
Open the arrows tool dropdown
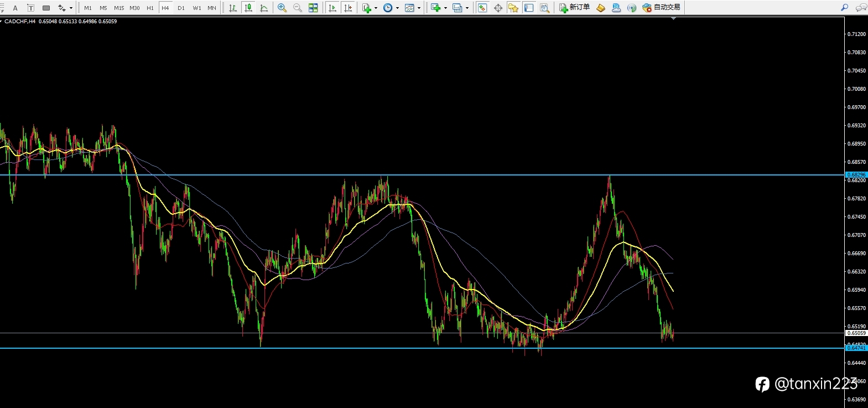click(x=71, y=8)
